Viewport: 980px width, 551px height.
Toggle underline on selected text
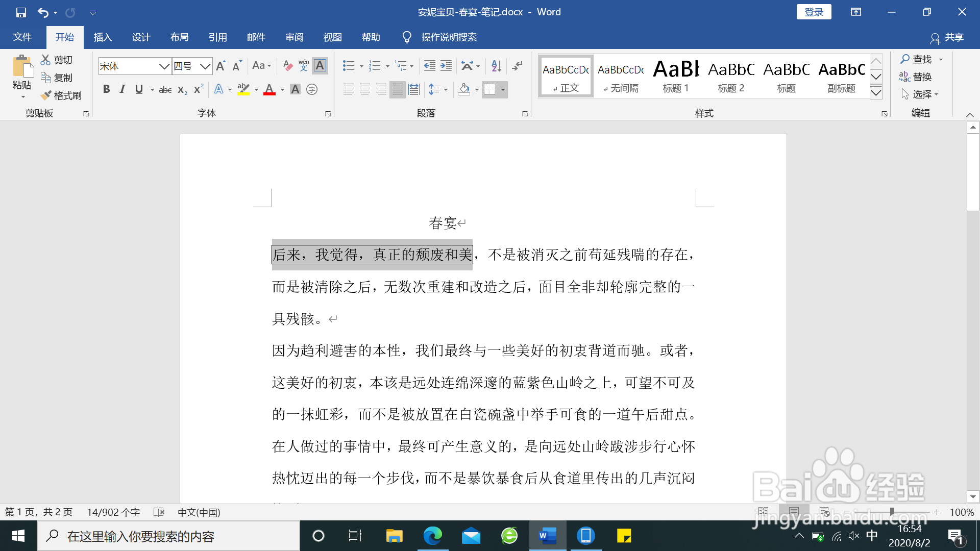(x=138, y=89)
